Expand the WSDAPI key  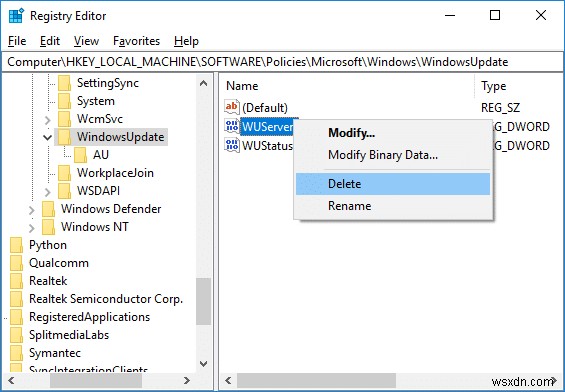[x=48, y=192]
